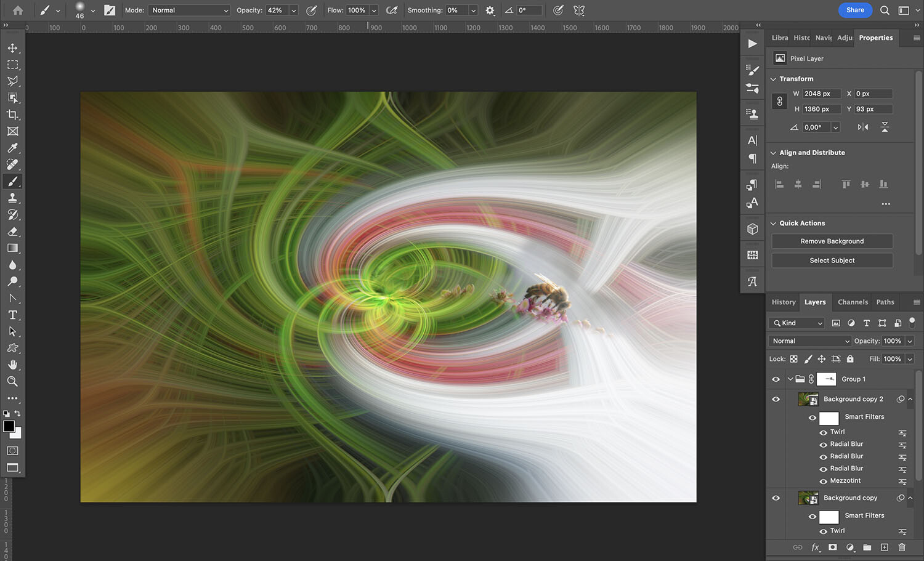Hide the Background copy 2 layer
The image size is (924, 561).
tap(776, 398)
